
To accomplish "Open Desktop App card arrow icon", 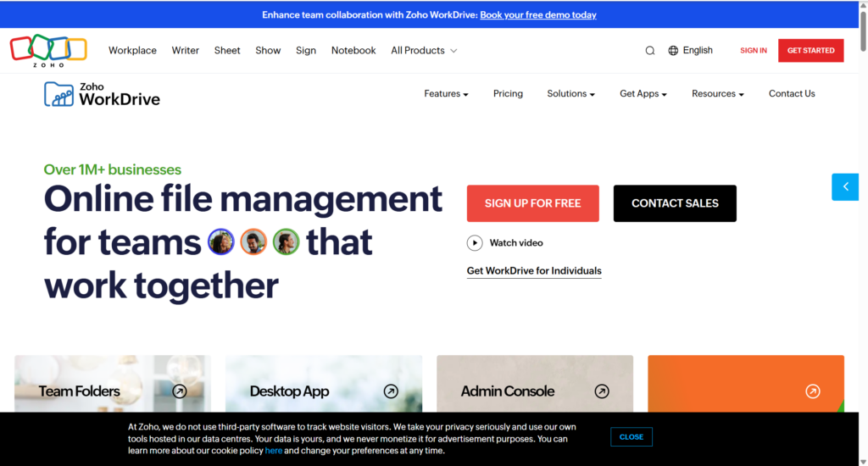I will point(391,391).
